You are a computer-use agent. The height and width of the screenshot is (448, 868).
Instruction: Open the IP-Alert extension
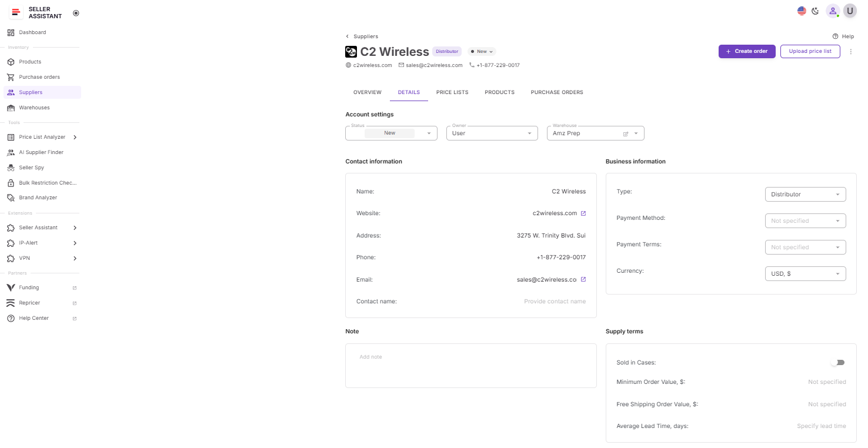(x=28, y=243)
